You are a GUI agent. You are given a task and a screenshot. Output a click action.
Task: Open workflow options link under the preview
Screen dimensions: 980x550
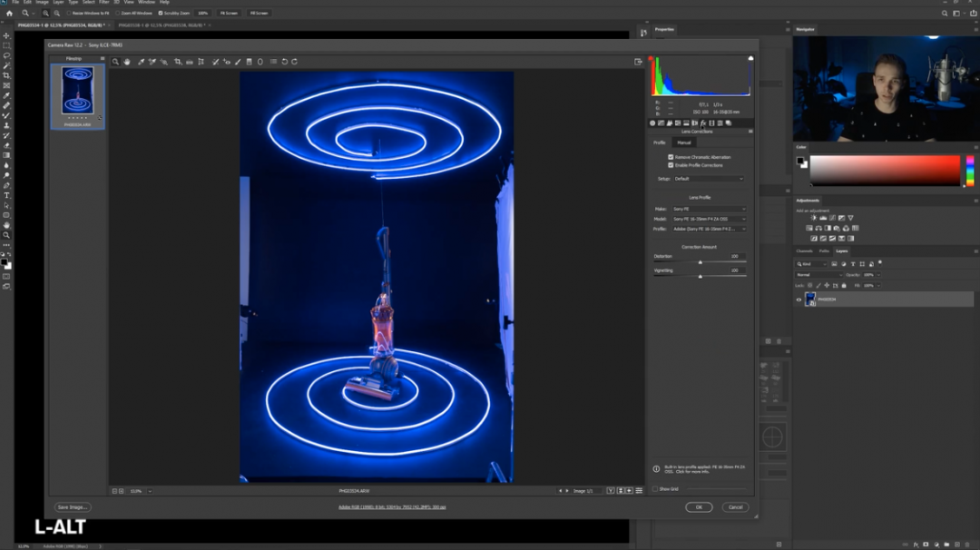pyautogui.click(x=392, y=506)
